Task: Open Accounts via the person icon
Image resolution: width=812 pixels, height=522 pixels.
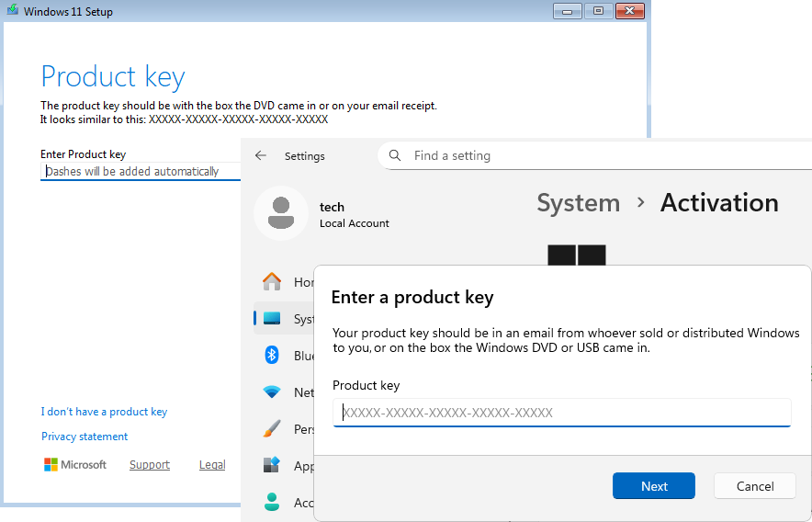Action: pos(272,502)
